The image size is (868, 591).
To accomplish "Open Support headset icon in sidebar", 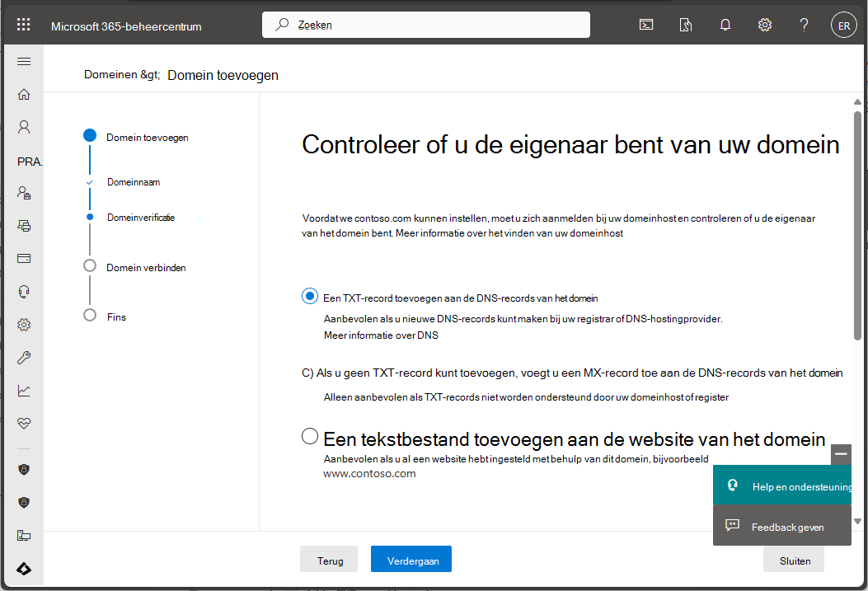I will [24, 292].
